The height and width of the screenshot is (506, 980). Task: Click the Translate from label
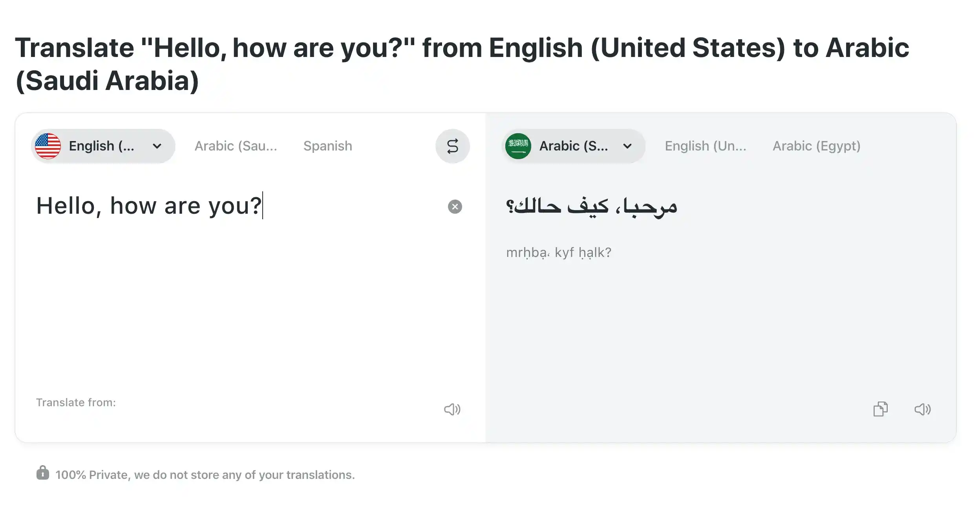pyautogui.click(x=76, y=402)
